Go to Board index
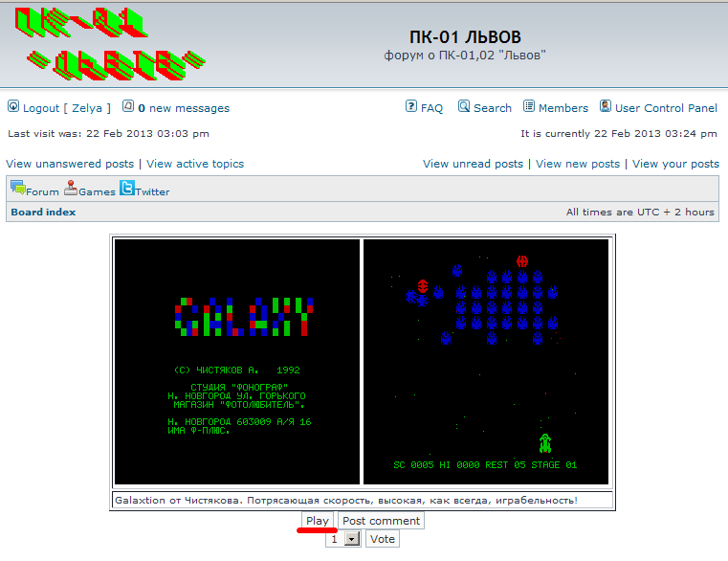Image resolution: width=728 pixels, height=561 pixels. click(x=43, y=212)
